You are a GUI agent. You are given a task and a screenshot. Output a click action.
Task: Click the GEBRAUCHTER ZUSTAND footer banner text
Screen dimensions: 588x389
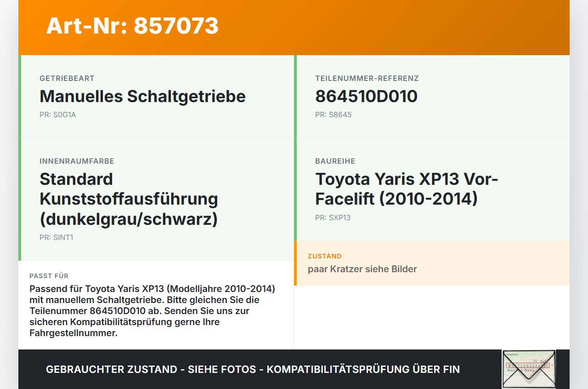(x=253, y=369)
